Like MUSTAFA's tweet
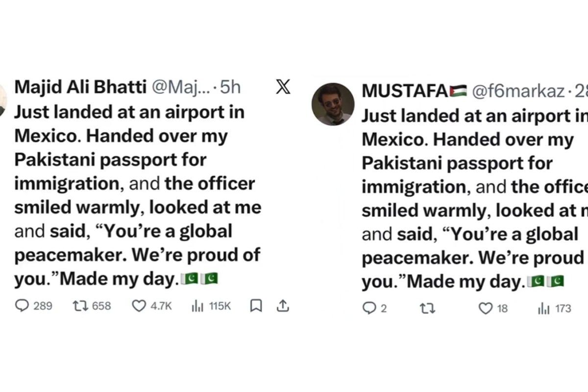 pos(486,309)
